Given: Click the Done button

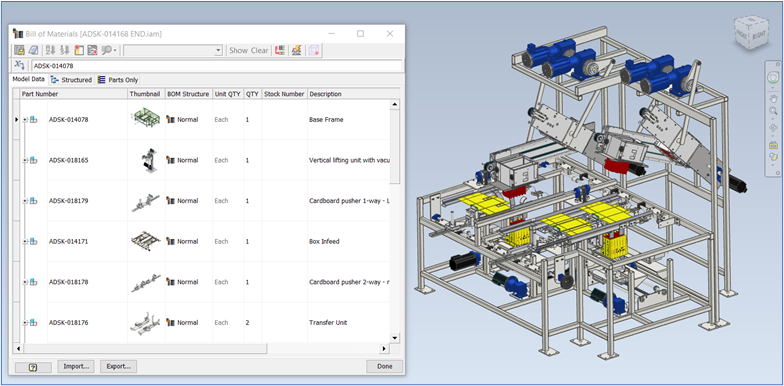Looking at the screenshot, I should (x=384, y=366).
